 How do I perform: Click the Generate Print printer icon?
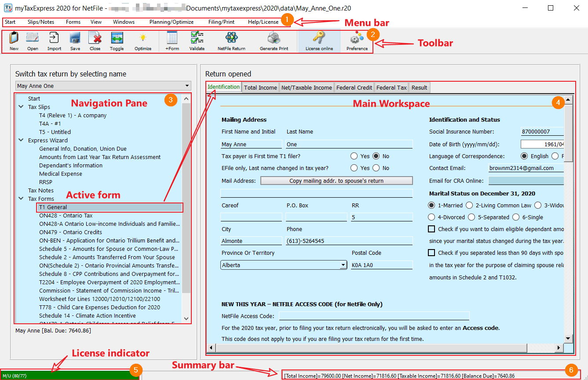274,38
